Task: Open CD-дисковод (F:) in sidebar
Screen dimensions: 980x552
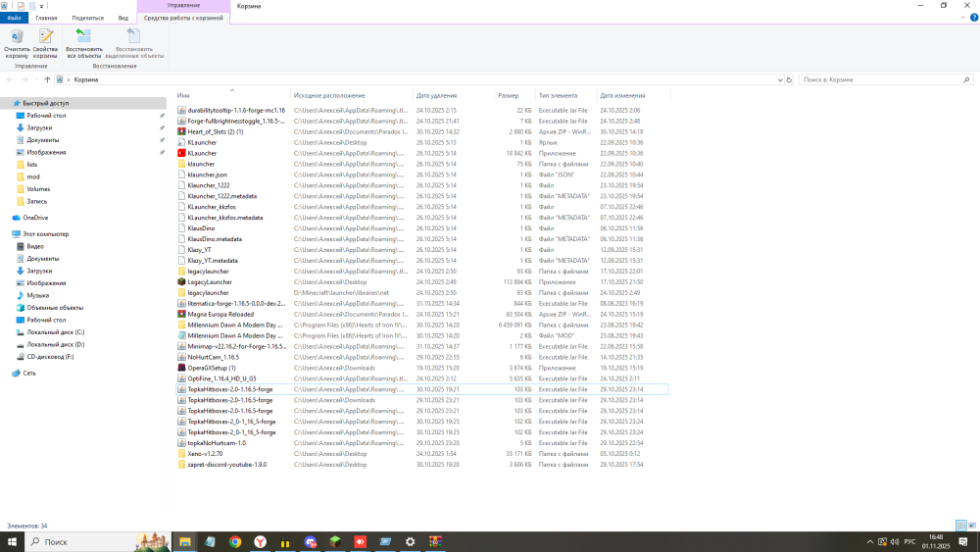Action: (50, 356)
